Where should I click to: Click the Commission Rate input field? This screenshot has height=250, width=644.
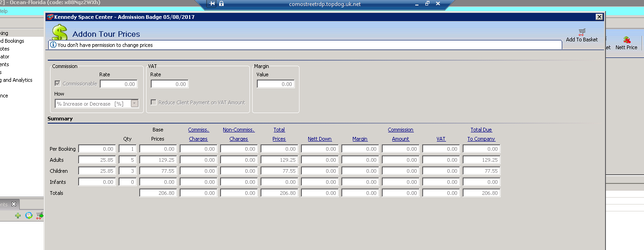point(119,84)
